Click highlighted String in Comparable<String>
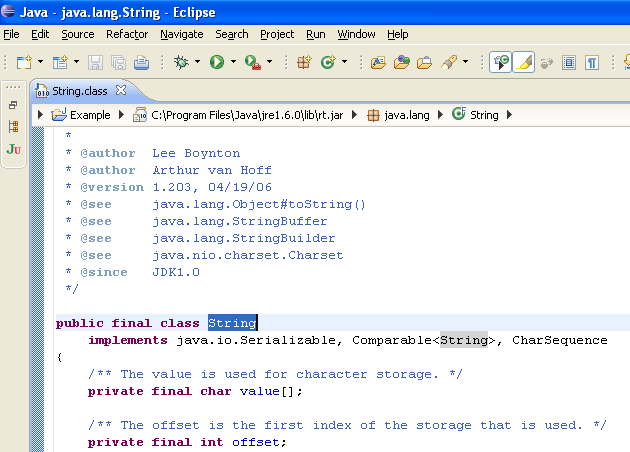Viewport: 630px width, 452px height. click(463, 340)
